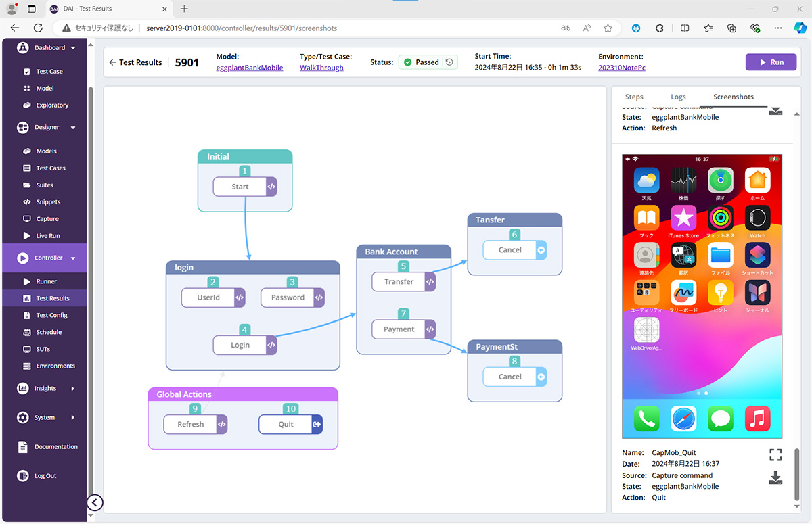Select the Password action node
Image resolution: width=812 pixels, height=524 pixels.
292,297
